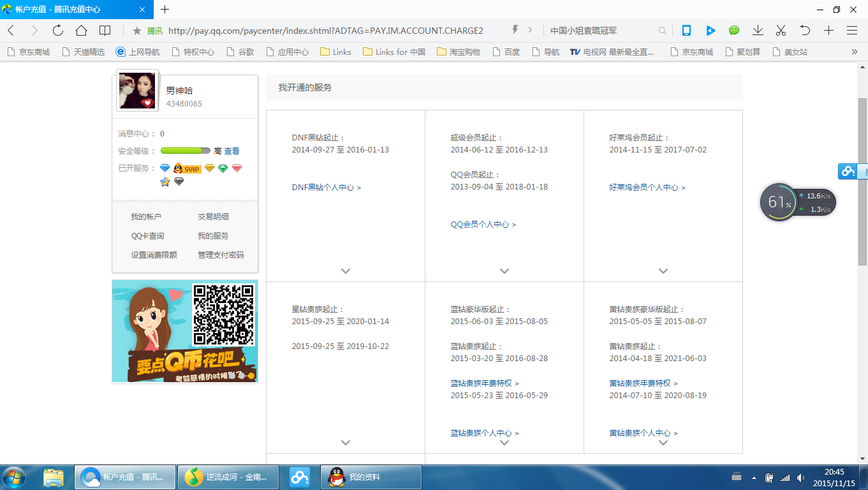Go back with the browser back arrow
Viewport: 868px width, 490px height.
(11, 31)
